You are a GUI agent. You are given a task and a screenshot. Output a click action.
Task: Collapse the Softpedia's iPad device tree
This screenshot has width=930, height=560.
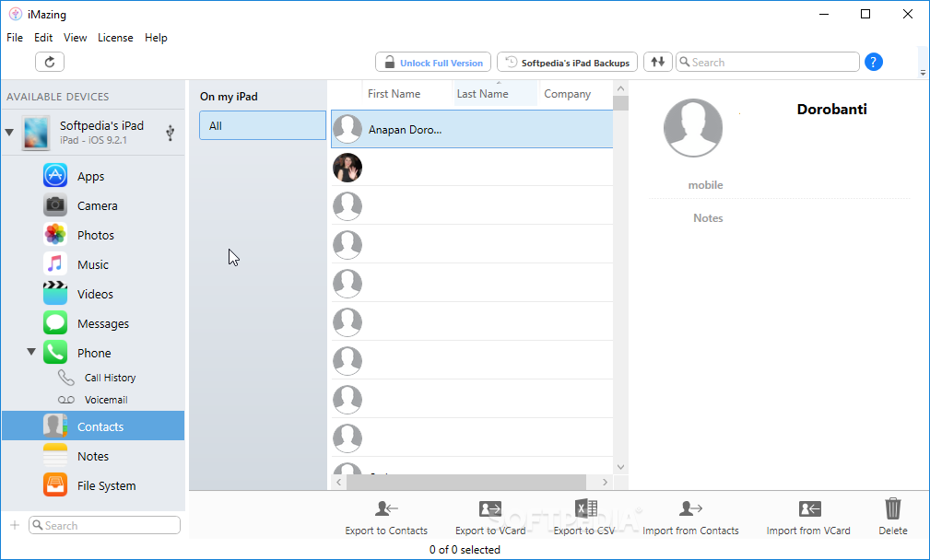(9, 132)
